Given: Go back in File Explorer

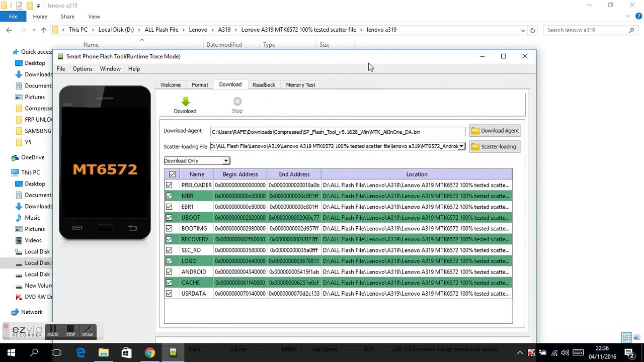Looking at the screenshot, I should tap(9, 30).
